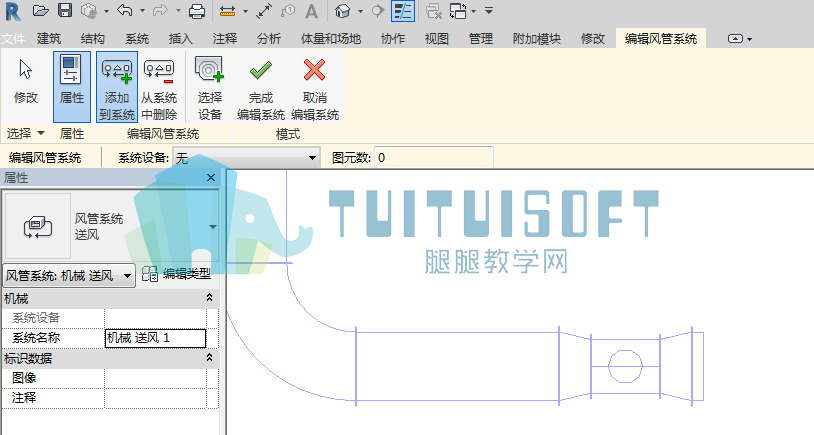Open the Measure tool dropdown arrow
The image size is (814, 435).
(x=245, y=11)
